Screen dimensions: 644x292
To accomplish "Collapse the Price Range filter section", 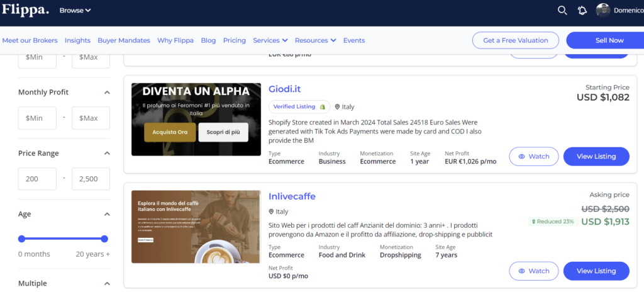I will (x=107, y=154).
